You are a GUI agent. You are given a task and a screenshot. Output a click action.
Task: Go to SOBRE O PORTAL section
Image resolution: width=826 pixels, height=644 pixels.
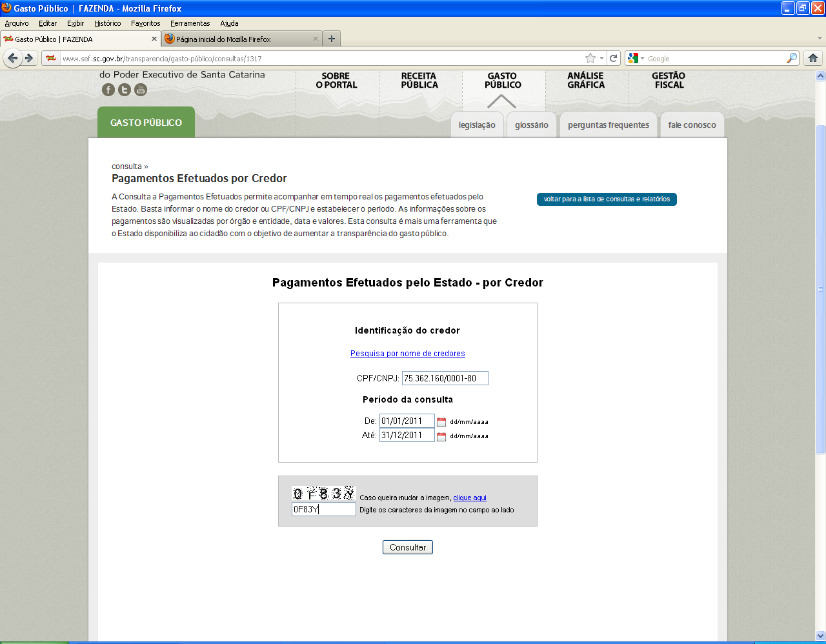click(336, 80)
